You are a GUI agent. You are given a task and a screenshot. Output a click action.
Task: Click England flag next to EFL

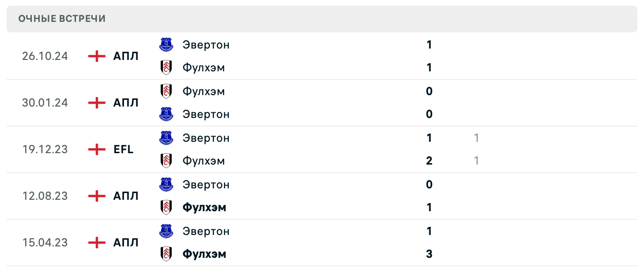coord(97,149)
